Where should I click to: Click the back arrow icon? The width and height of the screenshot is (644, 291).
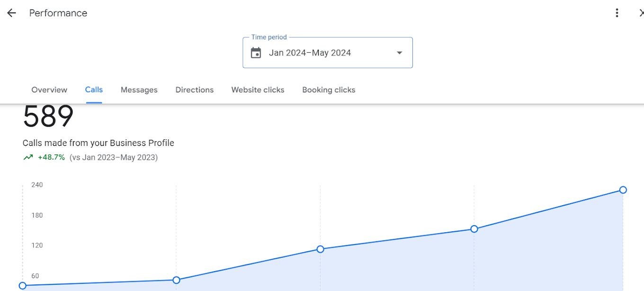pyautogui.click(x=11, y=13)
